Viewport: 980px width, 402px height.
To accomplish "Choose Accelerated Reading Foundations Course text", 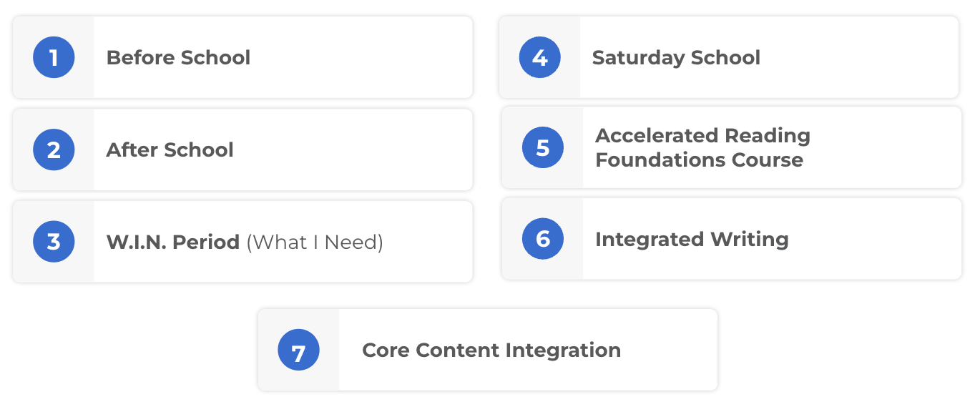I will pos(702,147).
